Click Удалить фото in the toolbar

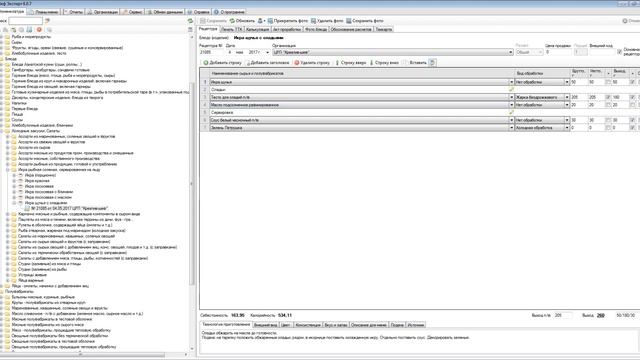point(327,21)
